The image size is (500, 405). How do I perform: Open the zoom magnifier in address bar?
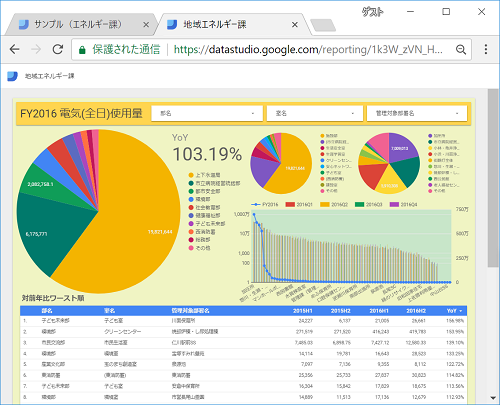coord(461,50)
